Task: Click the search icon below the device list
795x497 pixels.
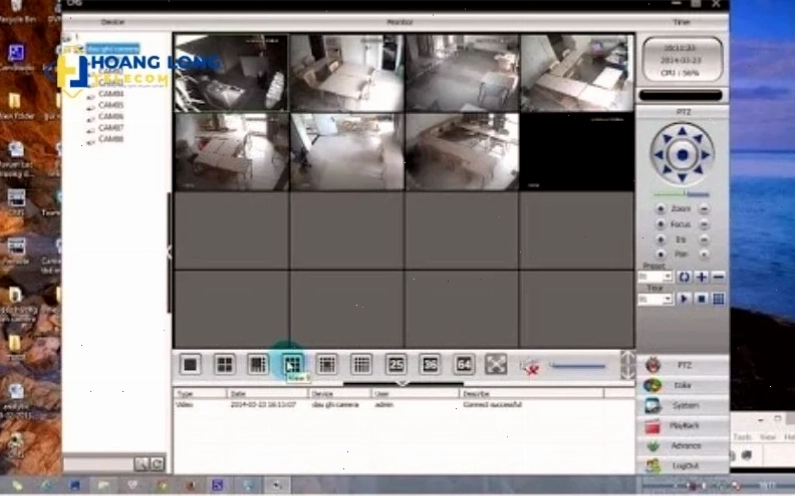Action: pos(141,464)
